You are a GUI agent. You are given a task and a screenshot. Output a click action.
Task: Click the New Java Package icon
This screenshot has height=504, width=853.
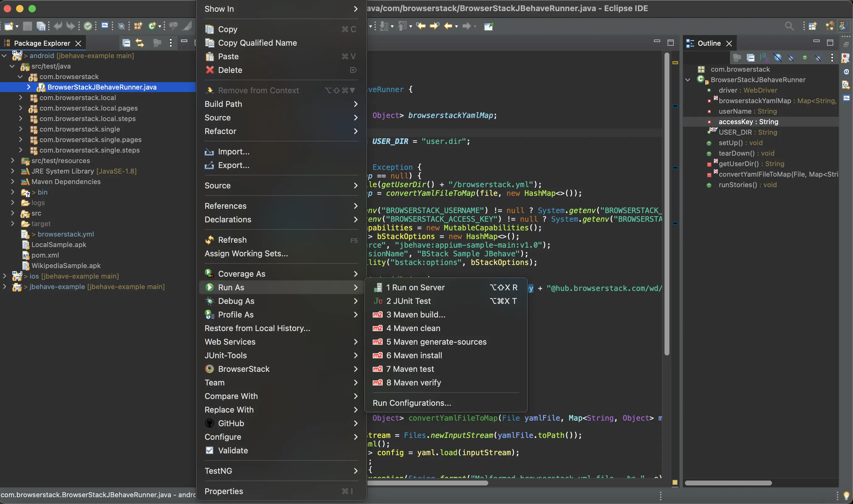pos(138,26)
